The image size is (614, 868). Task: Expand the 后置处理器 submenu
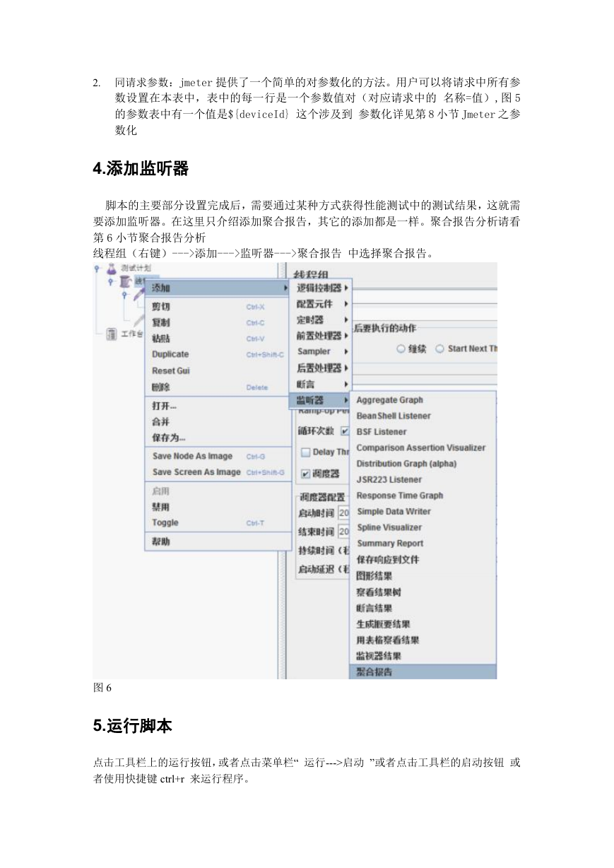(x=321, y=368)
